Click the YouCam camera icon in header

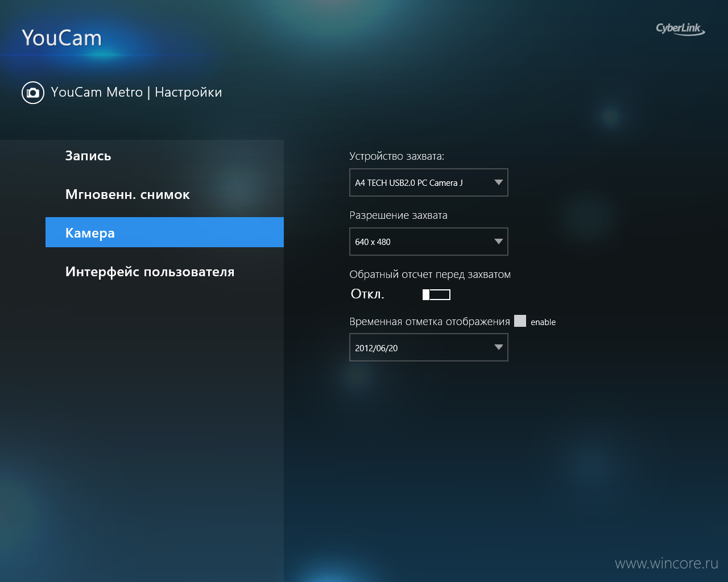point(33,93)
